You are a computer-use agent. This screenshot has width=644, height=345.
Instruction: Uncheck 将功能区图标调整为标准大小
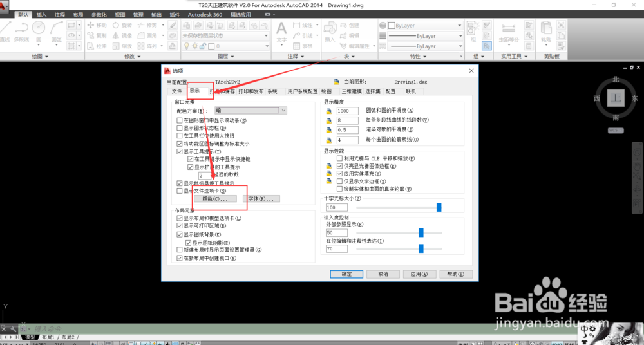[x=180, y=144]
